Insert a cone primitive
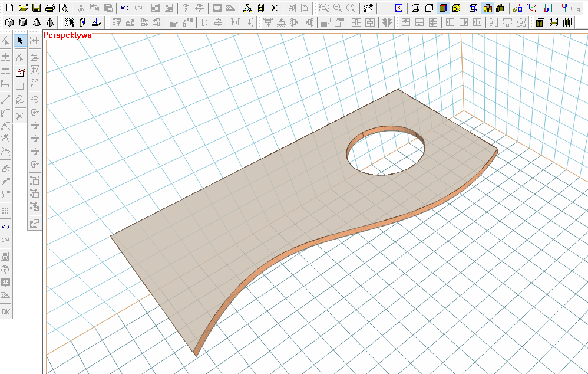The image size is (588, 374). (x=37, y=22)
